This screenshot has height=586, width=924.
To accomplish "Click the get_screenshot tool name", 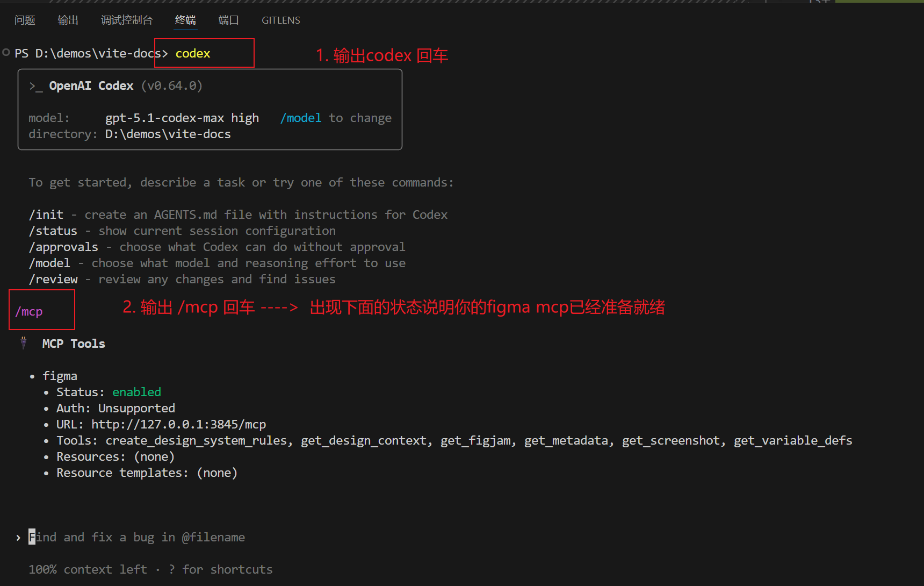I will [670, 441].
